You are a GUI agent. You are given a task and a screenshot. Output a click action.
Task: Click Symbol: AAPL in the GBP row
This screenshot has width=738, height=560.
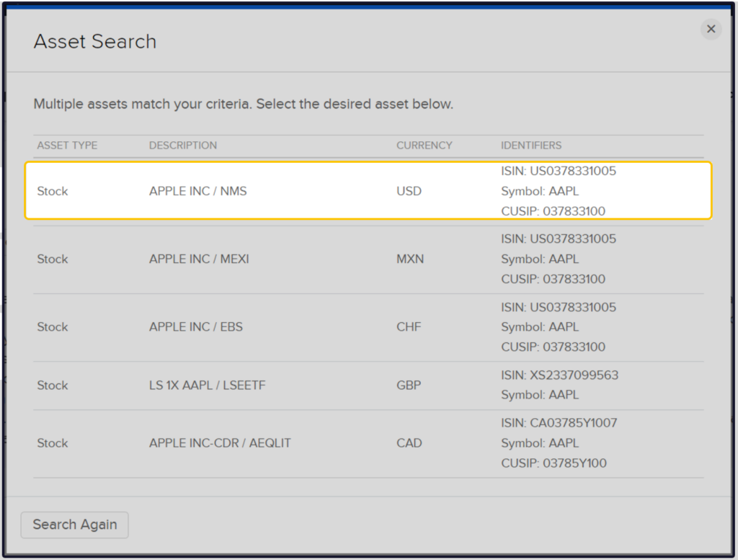click(x=540, y=395)
